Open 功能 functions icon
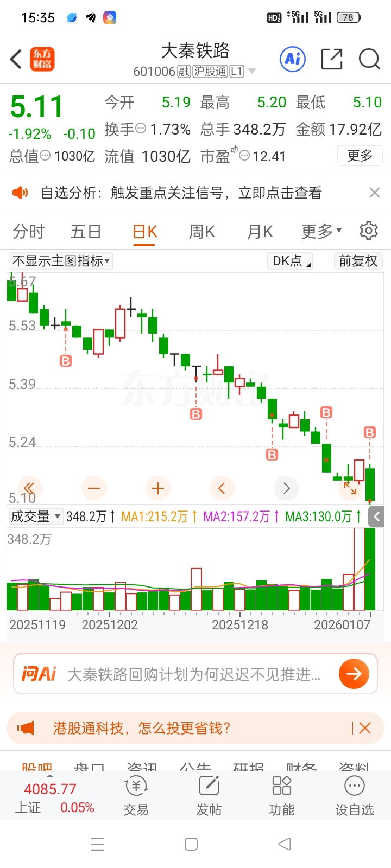This screenshot has height=868, width=391. pyautogui.click(x=281, y=796)
